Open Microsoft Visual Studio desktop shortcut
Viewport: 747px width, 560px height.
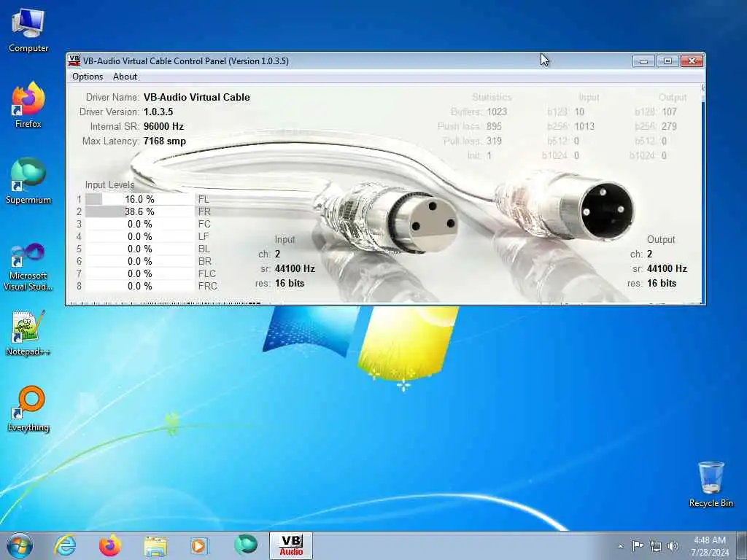pyautogui.click(x=28, y=267)
